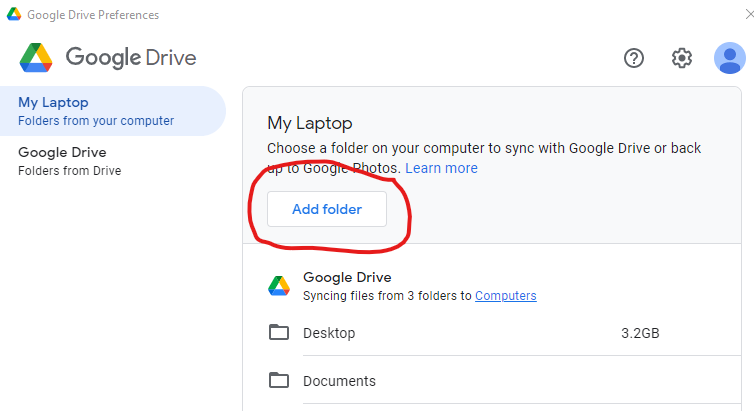Click the Google Drive Preferences window title

[93, 15]
